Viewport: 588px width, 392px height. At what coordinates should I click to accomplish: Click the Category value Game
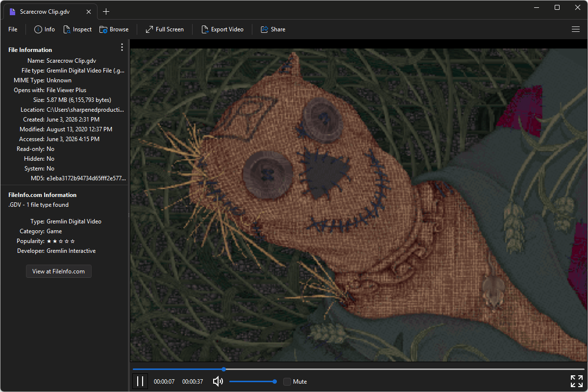coord(54,231)
